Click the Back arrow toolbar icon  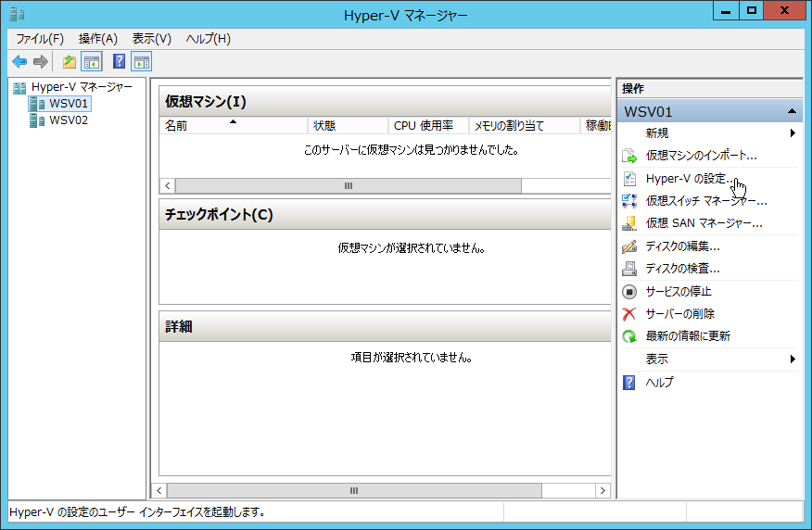tap(19, 62)
